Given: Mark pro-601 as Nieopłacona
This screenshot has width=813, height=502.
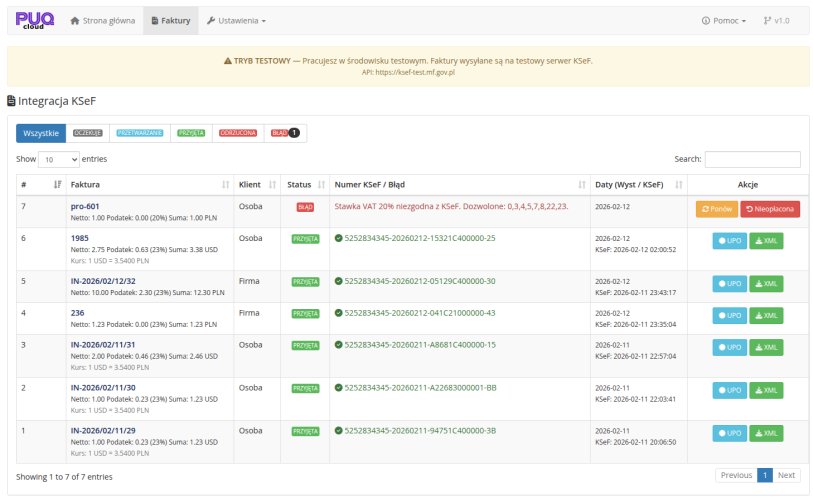Looking at the screenshot, I should click(x=770, y=209).
